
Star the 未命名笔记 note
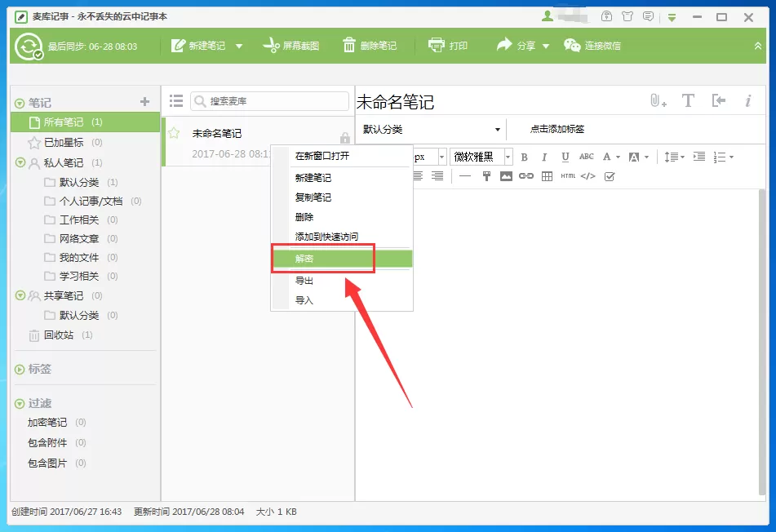[x=174, y=133]
